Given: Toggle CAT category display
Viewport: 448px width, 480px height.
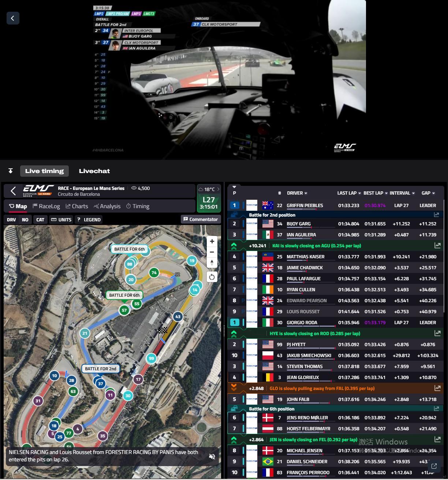Looking at the screenshot, I should (40, 220).
